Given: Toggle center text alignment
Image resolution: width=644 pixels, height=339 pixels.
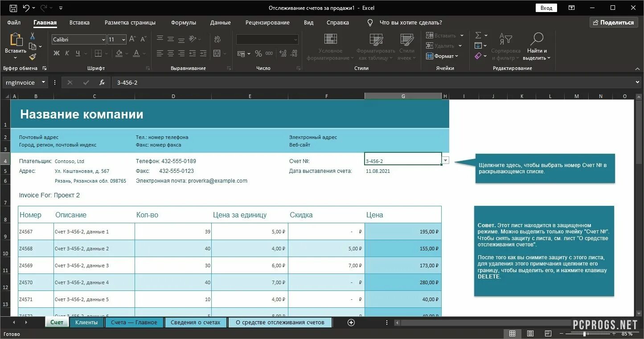Looking at the screenshot, I should tap(170, 53).
